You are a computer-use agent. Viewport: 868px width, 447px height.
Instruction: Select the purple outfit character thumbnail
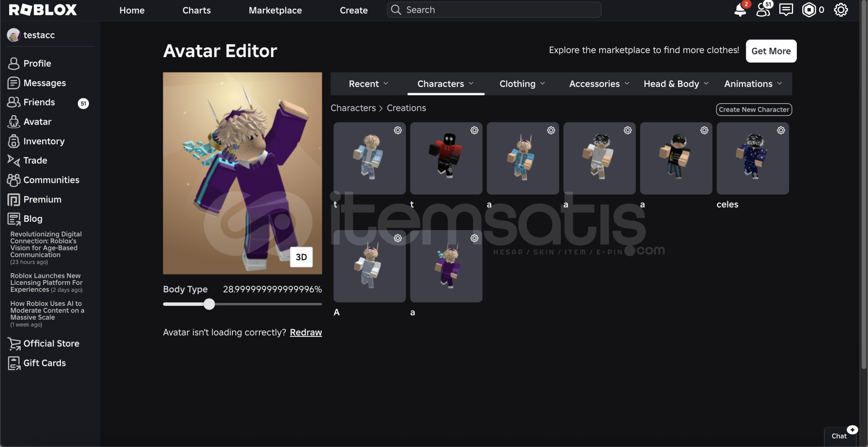(x=446, y=266)
